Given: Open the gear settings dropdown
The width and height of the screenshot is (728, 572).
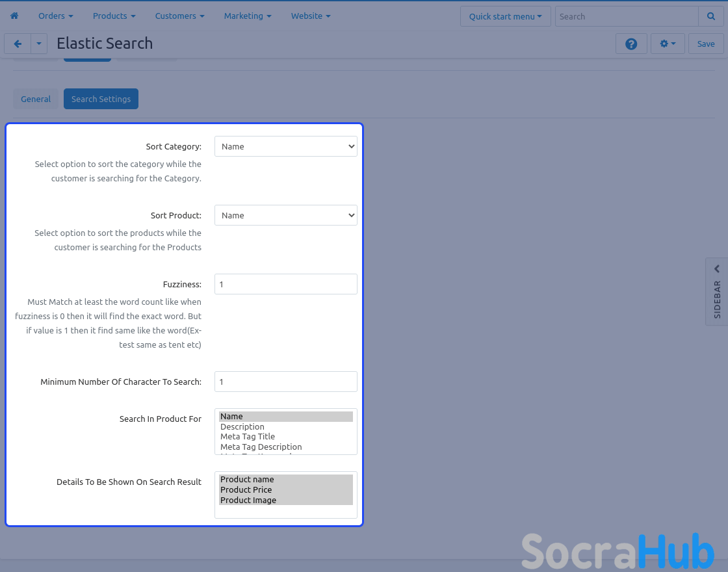Looking at the screenshot, I should point(668,44).
